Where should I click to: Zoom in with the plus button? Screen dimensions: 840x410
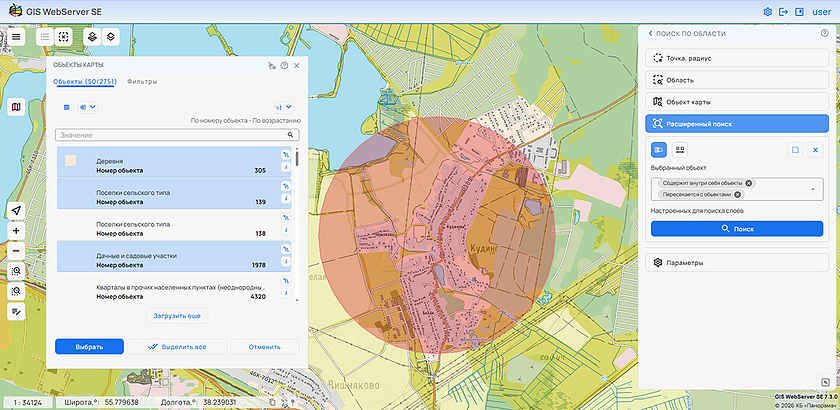pyautogui.click(x=16, y=230)
